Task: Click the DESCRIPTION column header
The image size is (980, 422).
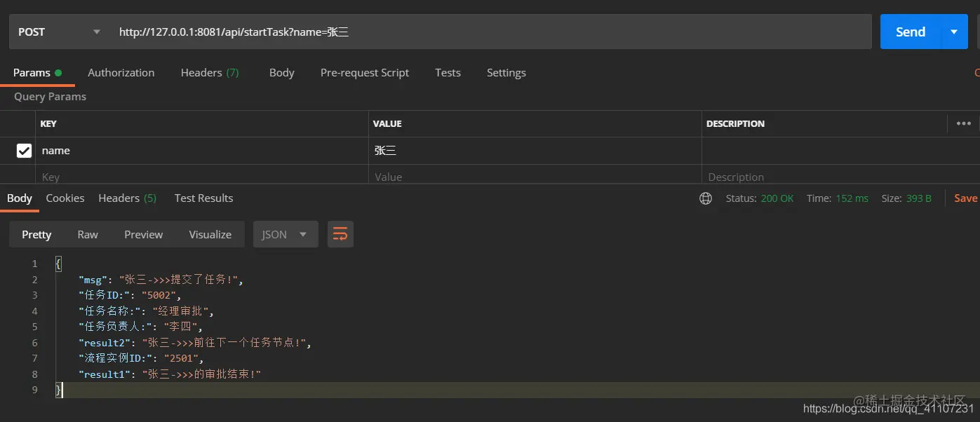Action: point(735,123)
